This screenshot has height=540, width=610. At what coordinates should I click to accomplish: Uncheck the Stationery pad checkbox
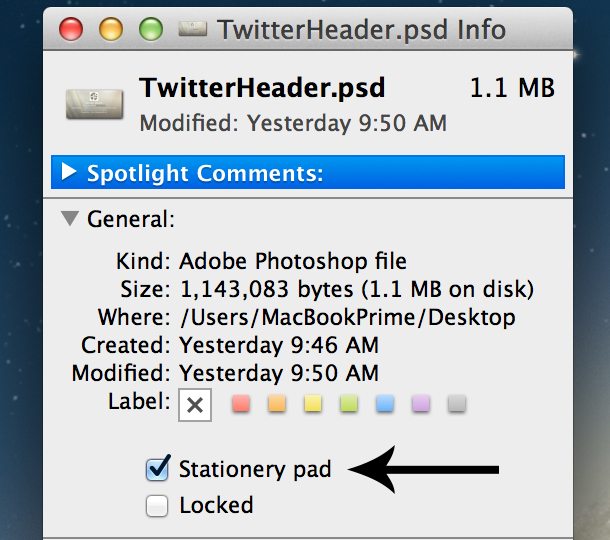pos(158,468)
